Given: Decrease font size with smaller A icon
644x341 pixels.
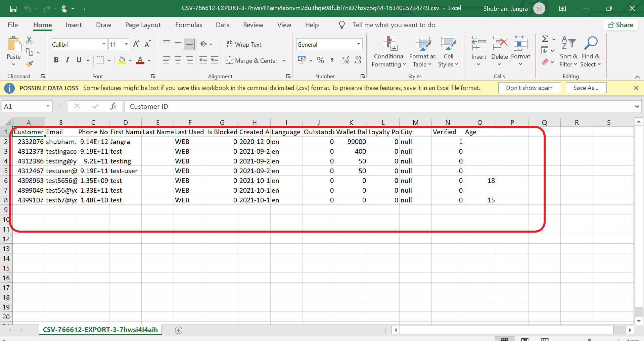Looking at the screenshot, I should (x=147, y=44).
